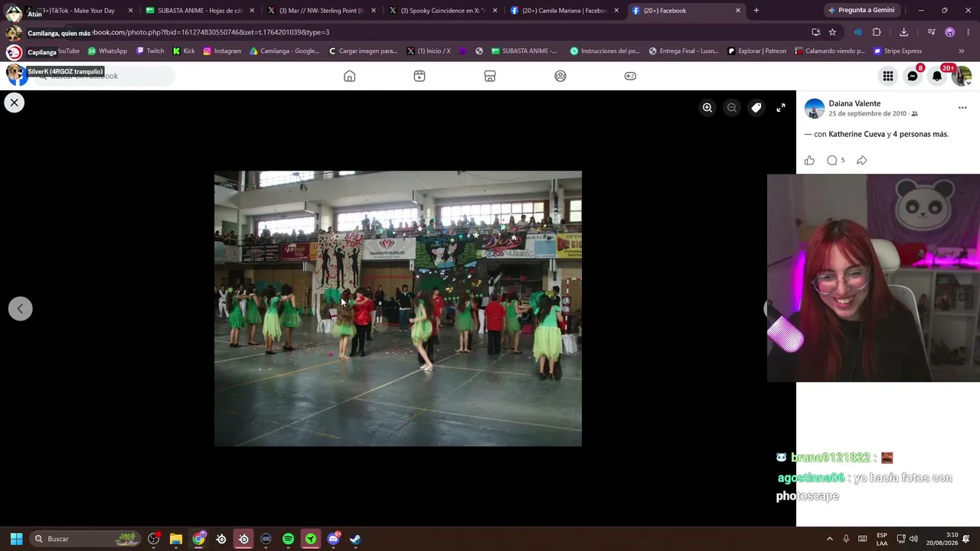The width and height of the screenshot is (980, 551).
Task: Open the photo in fullscreen mode
Action: pos(781,108)
